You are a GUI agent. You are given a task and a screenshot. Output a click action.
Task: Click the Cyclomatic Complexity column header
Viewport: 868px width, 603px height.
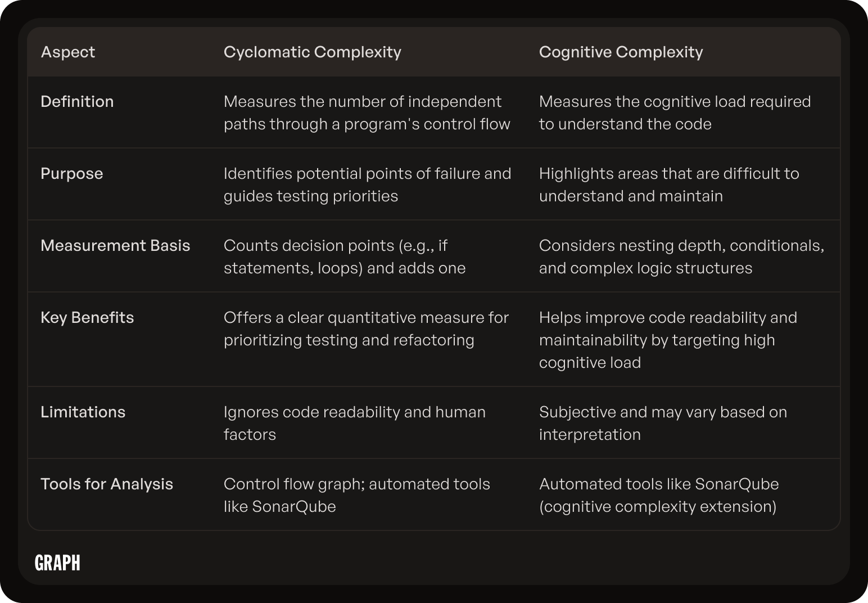coord(313,52)
